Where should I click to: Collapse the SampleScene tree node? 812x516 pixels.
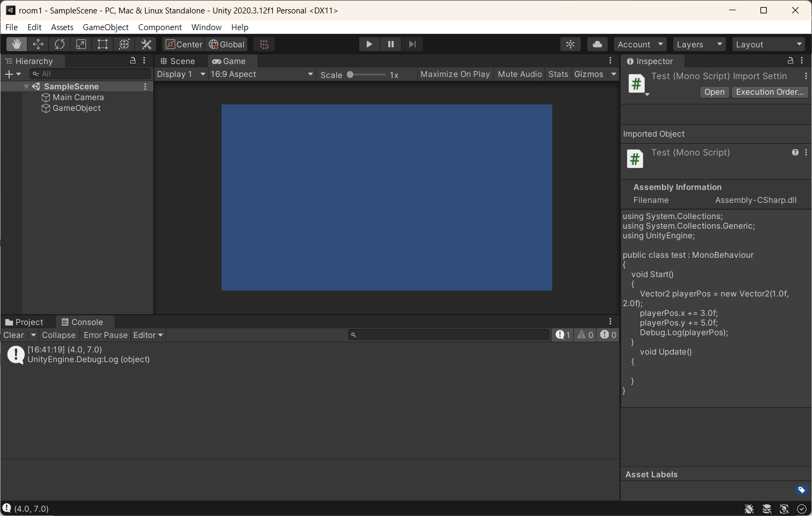point(26,87)
